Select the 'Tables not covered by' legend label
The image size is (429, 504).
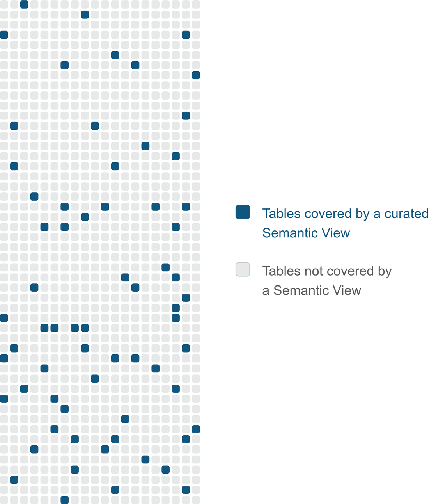point(327,271)
